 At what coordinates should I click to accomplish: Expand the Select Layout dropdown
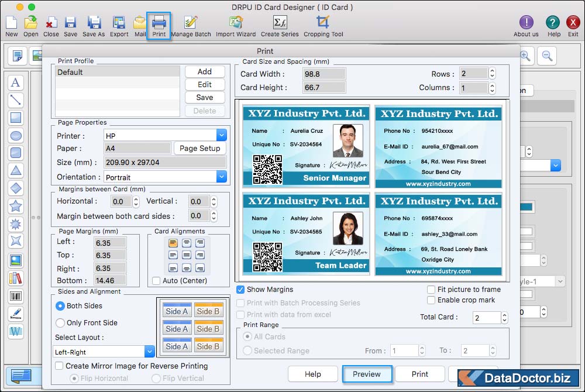[x=149, y=352]
